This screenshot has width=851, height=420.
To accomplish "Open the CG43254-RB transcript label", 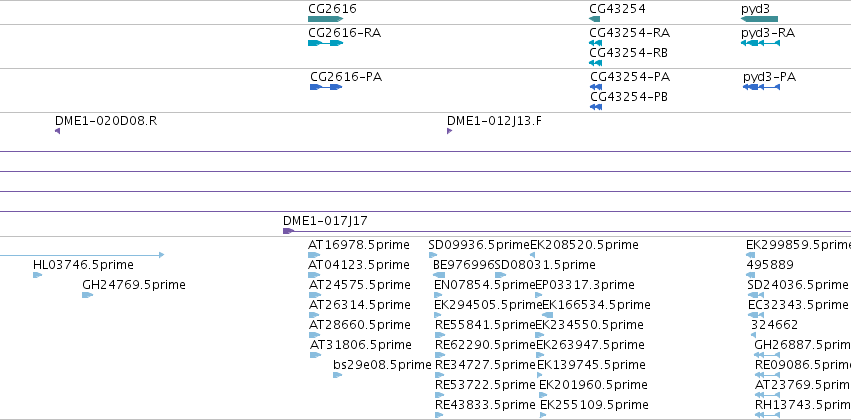I will [628, 53].
